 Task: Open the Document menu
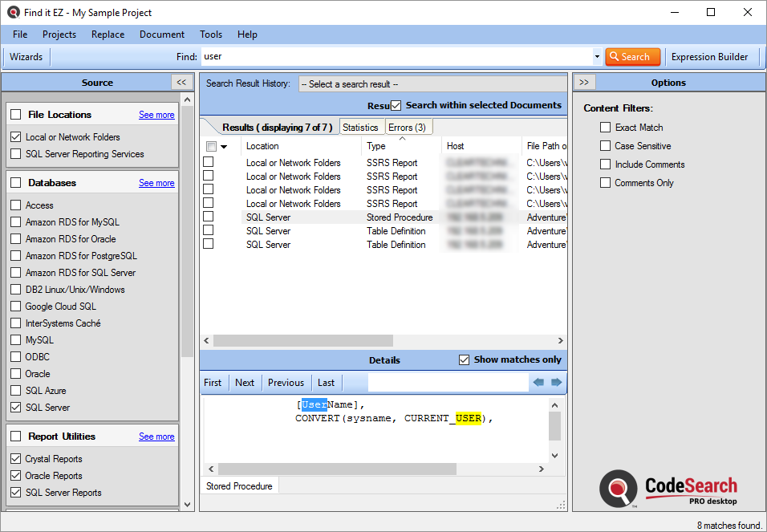[162, 35]
